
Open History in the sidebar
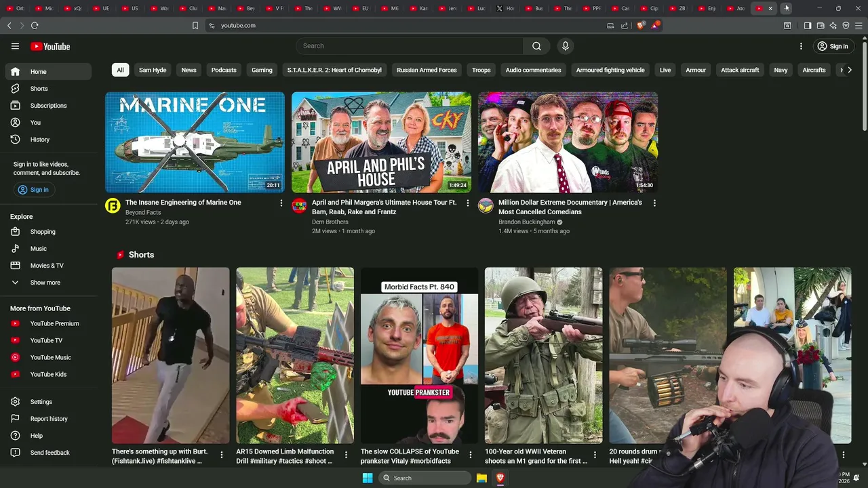point(48,140)
